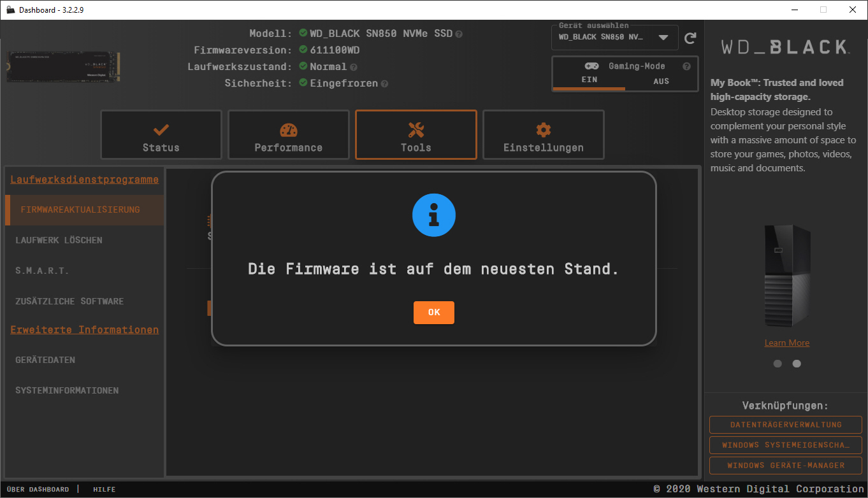Click the My Book ad headline text
This screenshot has height=498, width=868.
tap(777, 90)
